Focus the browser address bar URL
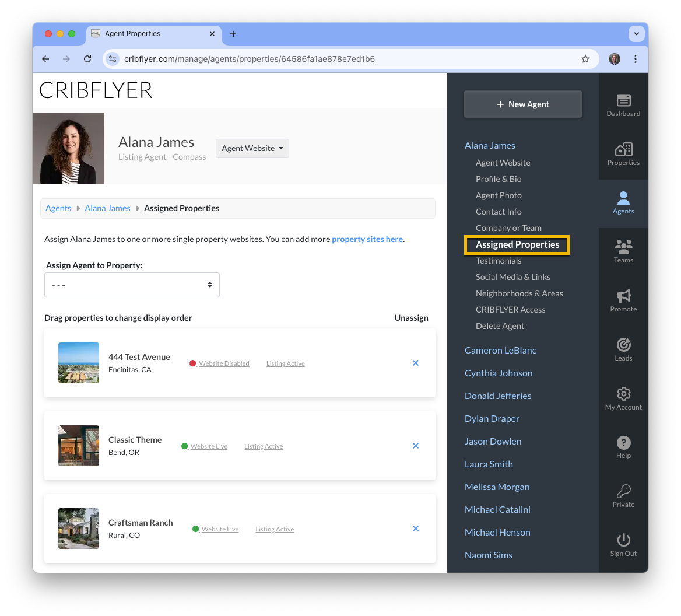This screenshot has width=681, height=616. point(250,59)
